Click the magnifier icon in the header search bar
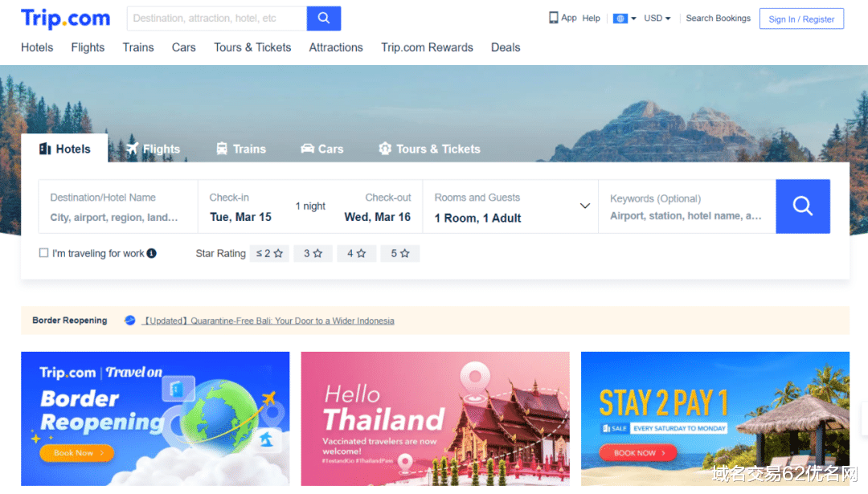 coord(324,18)
